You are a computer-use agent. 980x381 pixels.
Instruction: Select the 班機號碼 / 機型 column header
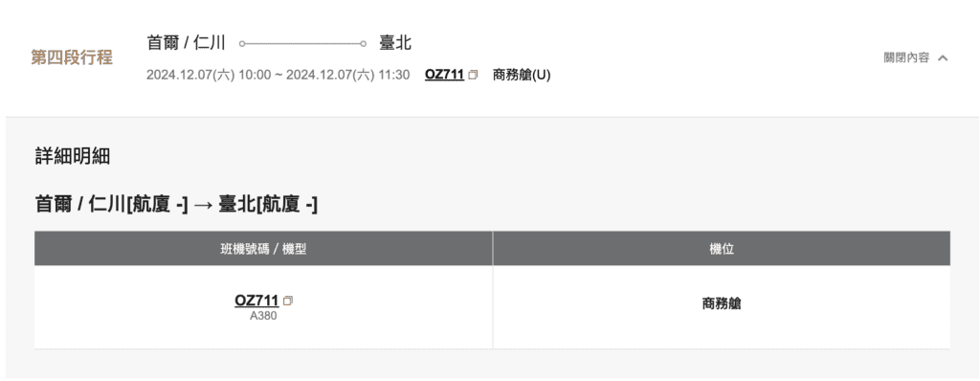(263, 249)
